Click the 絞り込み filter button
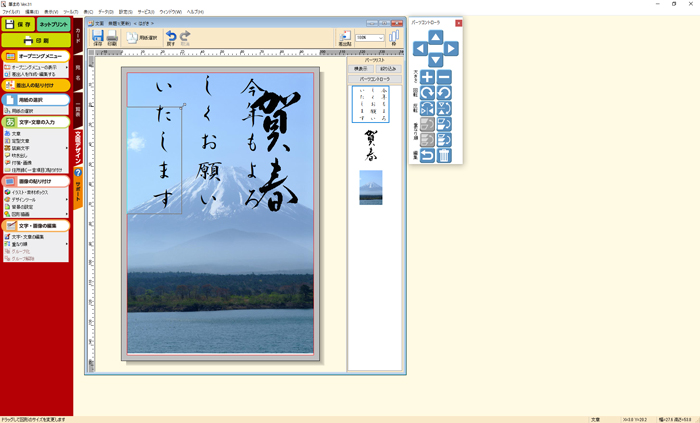 click(x=387, y=68)
